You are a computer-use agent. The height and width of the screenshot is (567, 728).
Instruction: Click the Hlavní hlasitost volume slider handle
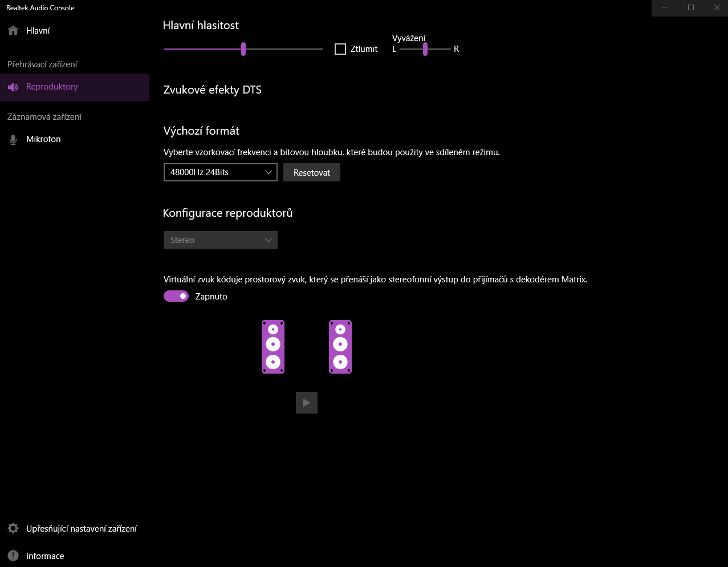(x=243, y=49)
